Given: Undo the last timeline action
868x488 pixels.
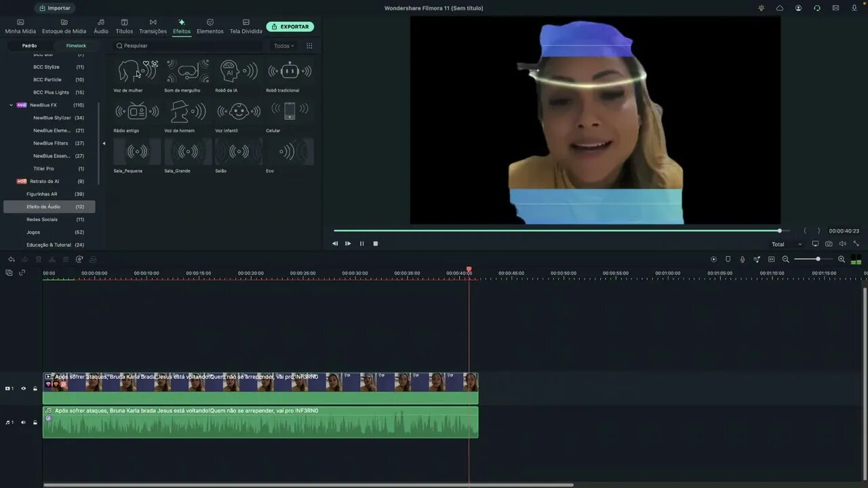Looking at the screenshot, I should pyautogui.click(x=12, y=260).
